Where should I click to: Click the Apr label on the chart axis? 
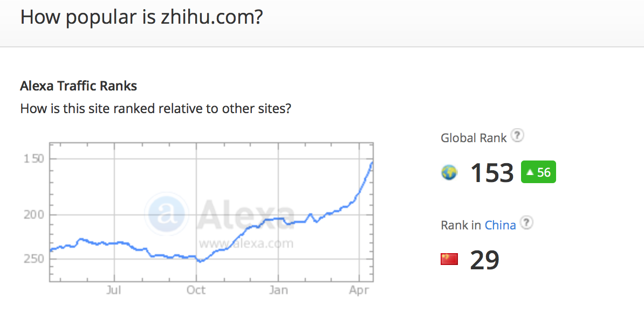pyautogui.click(x=359, y=290)
